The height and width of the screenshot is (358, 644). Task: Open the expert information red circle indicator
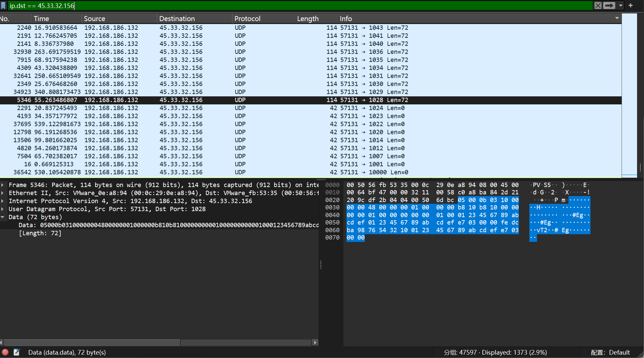(x=5, y=352)
